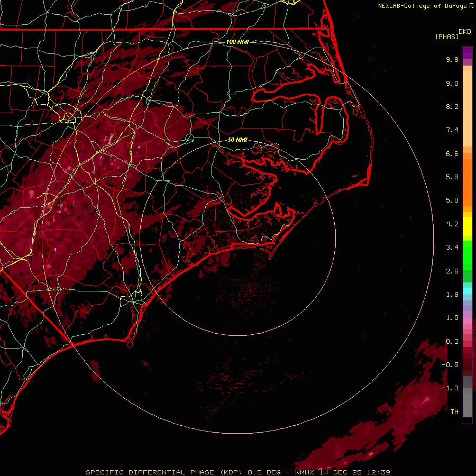Click the -0.5 value on the color scale
The height and width of the screenshot is (476, 476).
tap(450, 365)
